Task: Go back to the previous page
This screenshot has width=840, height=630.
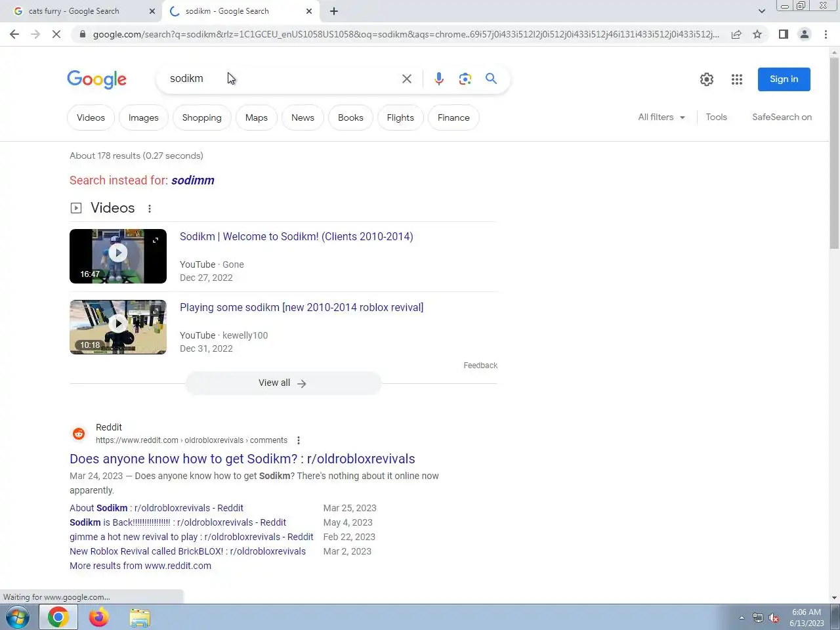Action: click(x=14, y=34)
